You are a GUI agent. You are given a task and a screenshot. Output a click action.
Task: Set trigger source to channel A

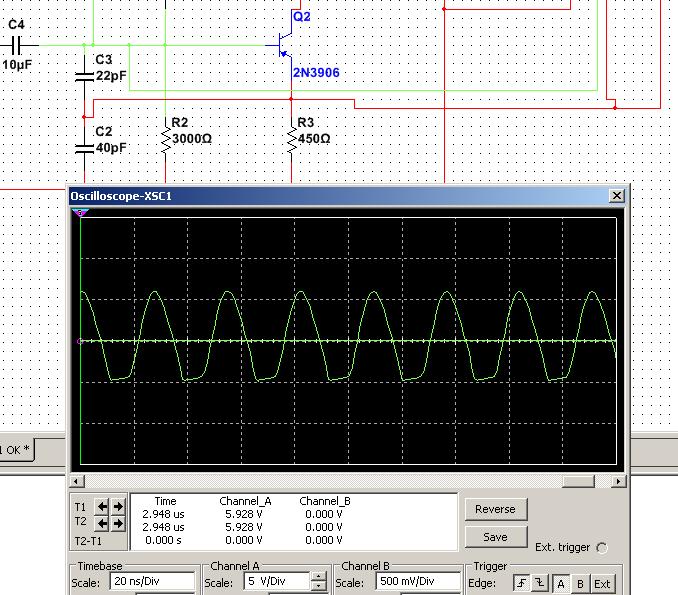pos(561,584)
